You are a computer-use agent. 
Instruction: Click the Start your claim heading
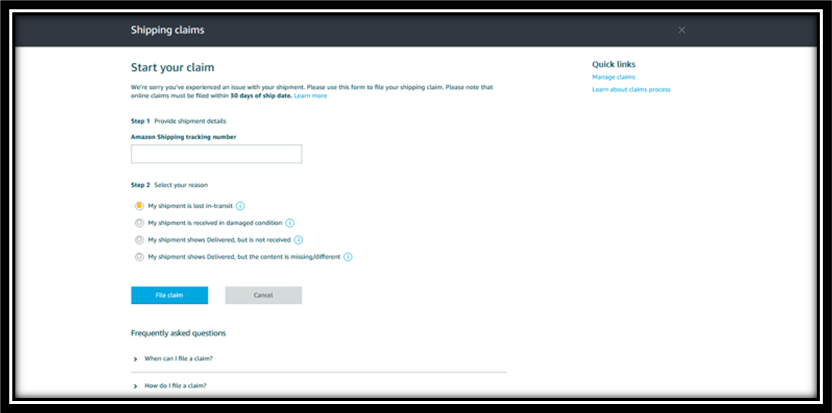[x=172, y=67]
